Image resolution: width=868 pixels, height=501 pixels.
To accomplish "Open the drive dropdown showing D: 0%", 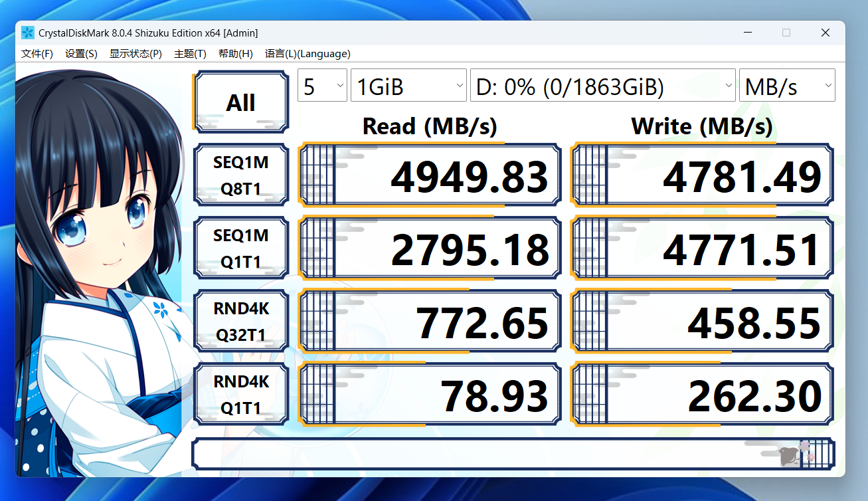I will pos(602,86).
